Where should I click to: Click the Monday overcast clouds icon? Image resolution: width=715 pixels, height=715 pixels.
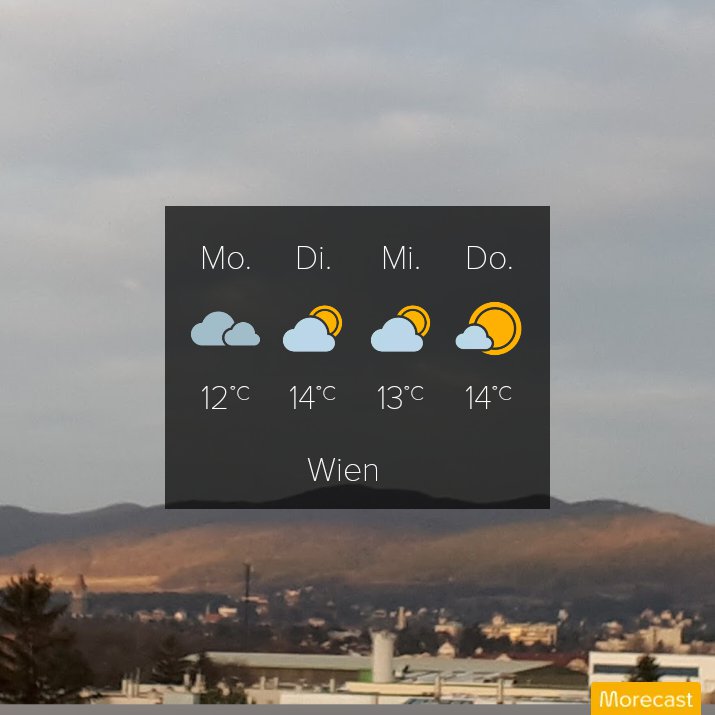tap(225, 329)
